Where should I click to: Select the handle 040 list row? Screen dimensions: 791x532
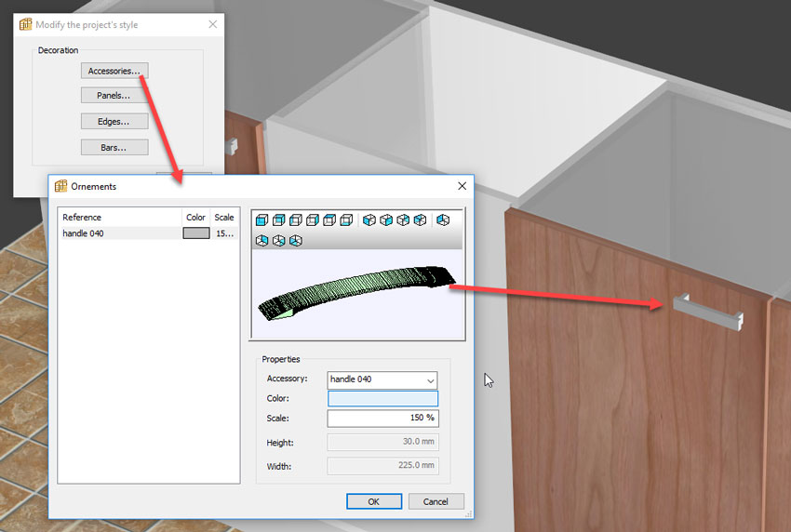click(148, 233)
